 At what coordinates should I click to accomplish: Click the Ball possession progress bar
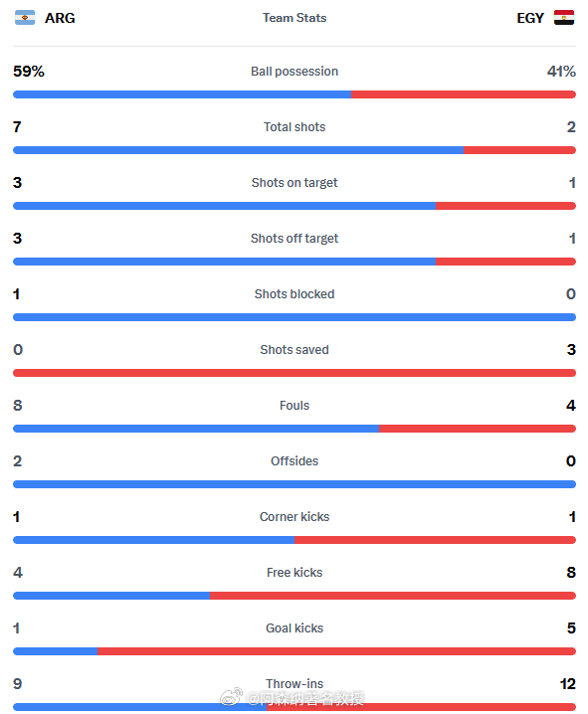pos(294,94)
